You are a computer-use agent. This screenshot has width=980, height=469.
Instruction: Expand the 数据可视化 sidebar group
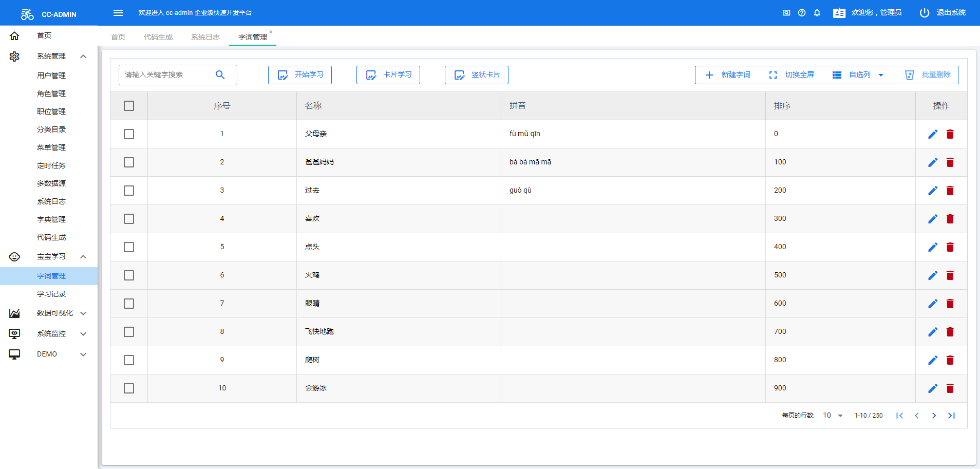click(49, 313)
